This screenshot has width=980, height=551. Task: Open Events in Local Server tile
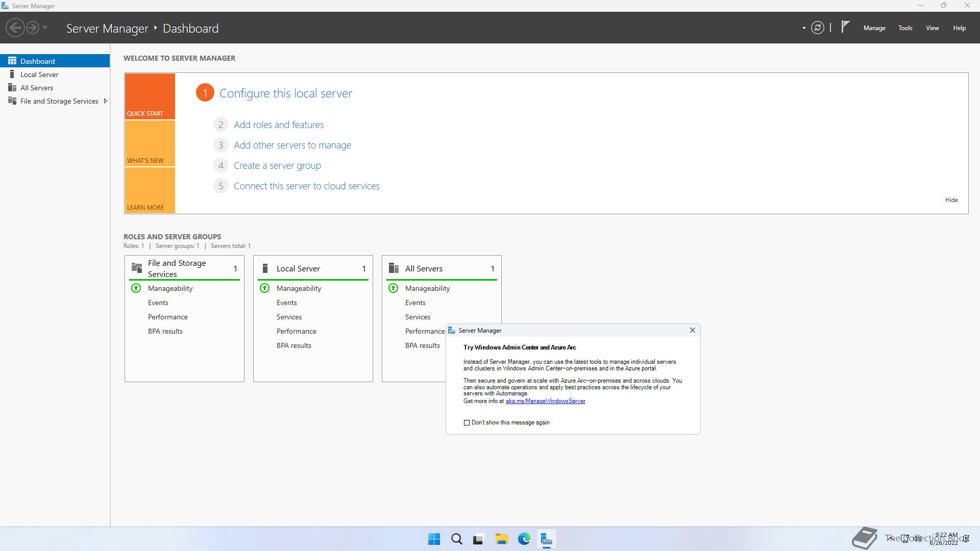click(287, 303)
